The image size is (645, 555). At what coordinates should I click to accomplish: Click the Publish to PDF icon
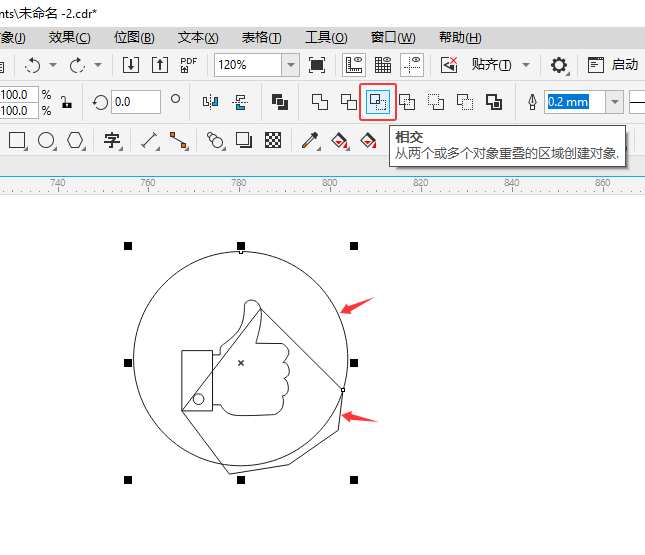(188, 65)
